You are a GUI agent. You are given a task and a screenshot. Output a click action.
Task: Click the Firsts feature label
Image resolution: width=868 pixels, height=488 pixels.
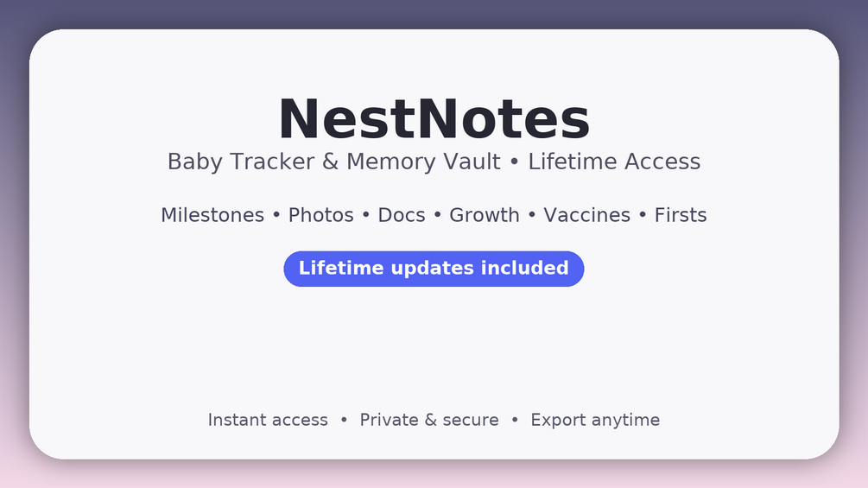click(681, 215)
